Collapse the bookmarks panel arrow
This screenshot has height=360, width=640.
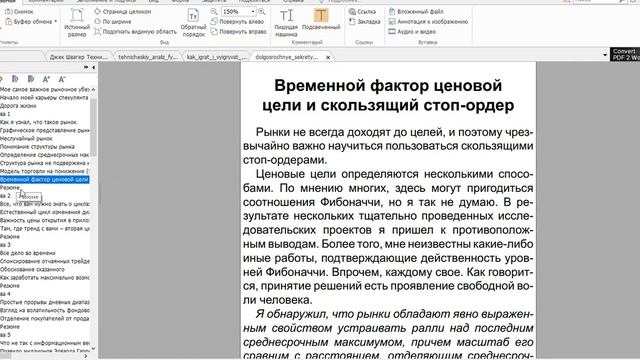(93, 67)
